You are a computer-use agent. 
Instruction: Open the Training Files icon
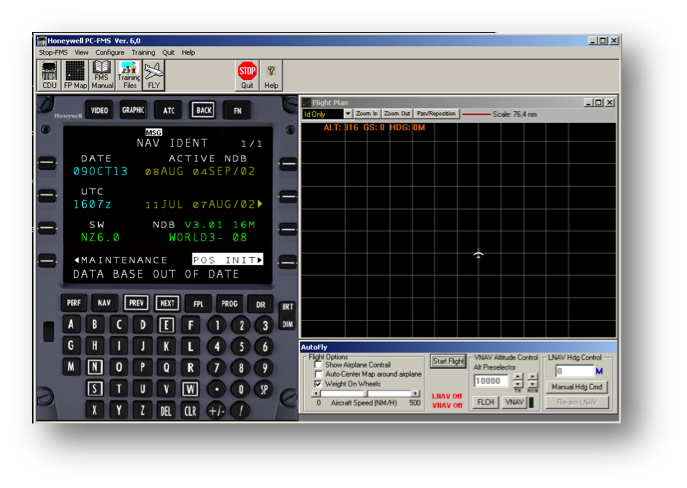pyautogui.click(x=129, y=75)
